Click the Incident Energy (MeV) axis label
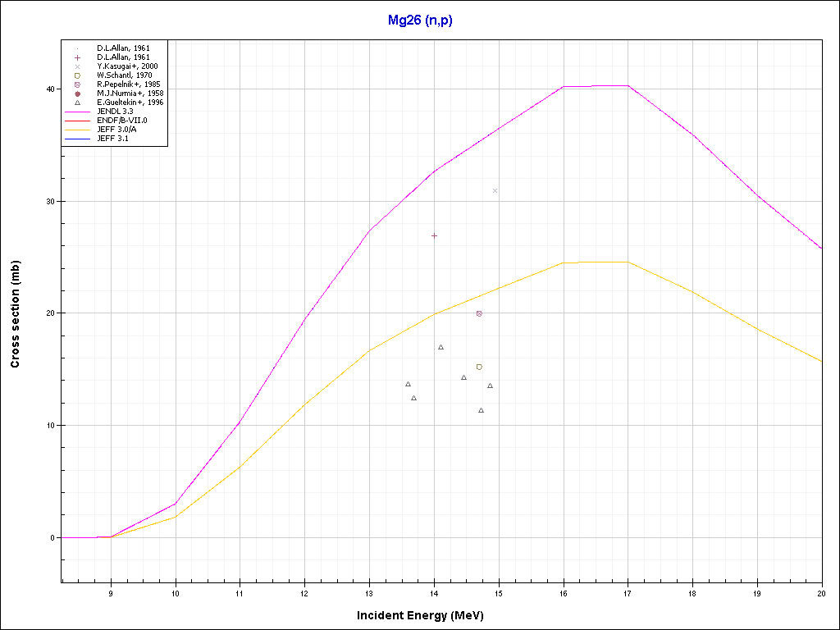The height and width of the screenshot is (630, 840). (426, 615)
